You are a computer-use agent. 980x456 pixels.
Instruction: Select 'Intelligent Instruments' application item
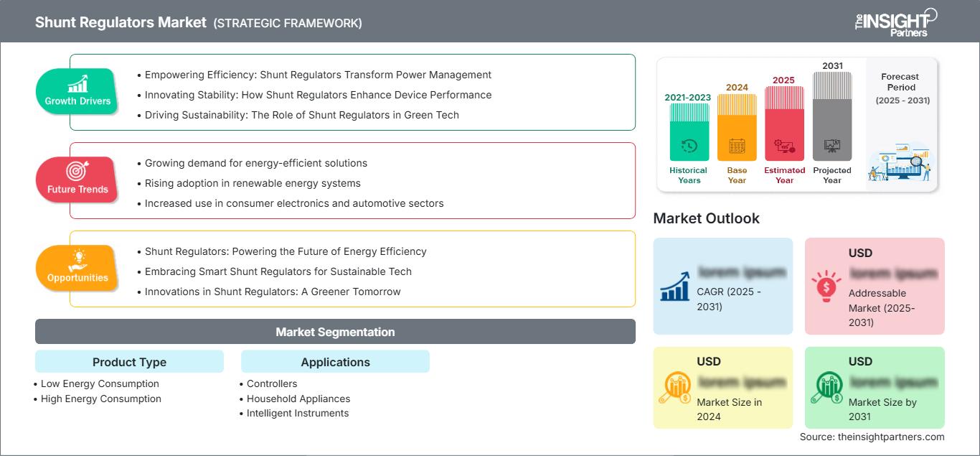pyautogui.click(x=298, y=413)
